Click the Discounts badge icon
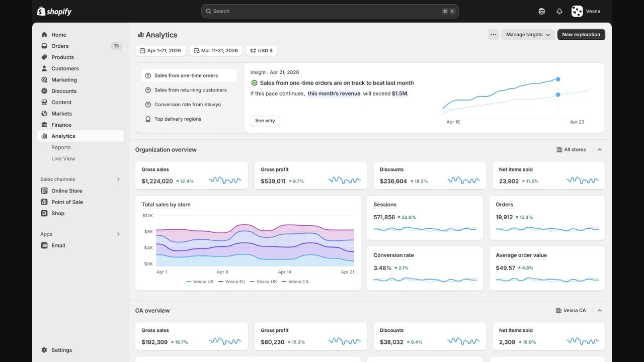 [x=44, y=91]
